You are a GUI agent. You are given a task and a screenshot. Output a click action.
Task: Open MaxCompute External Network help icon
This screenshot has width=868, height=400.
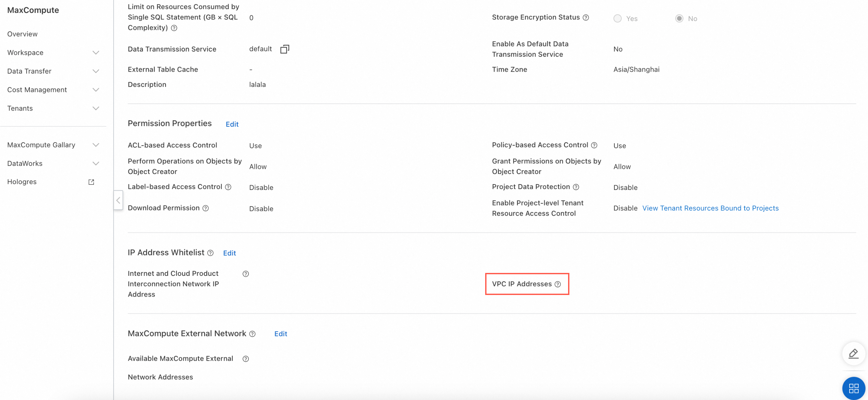coord(252,334)
